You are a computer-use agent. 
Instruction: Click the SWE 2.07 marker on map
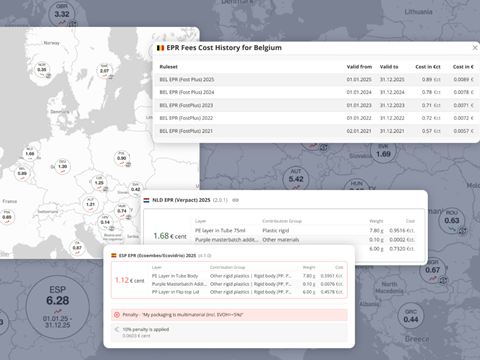pos(104,70)
